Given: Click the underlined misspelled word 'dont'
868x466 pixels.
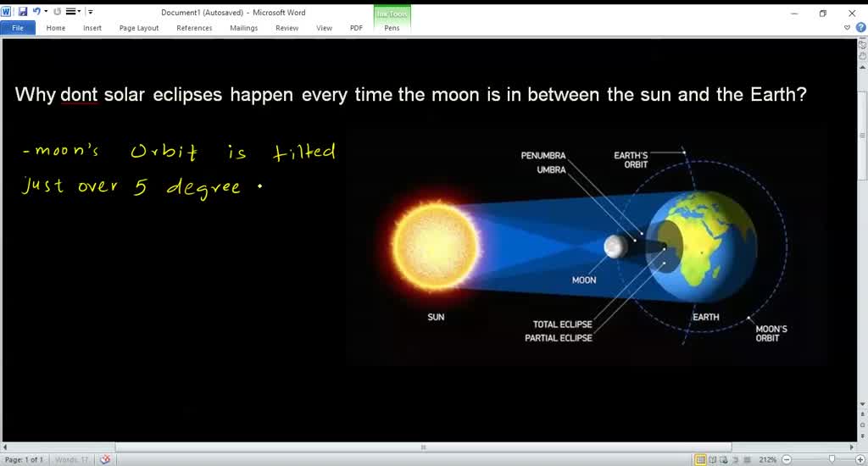Looking at the screenshot, I should [x=79, y=95].
